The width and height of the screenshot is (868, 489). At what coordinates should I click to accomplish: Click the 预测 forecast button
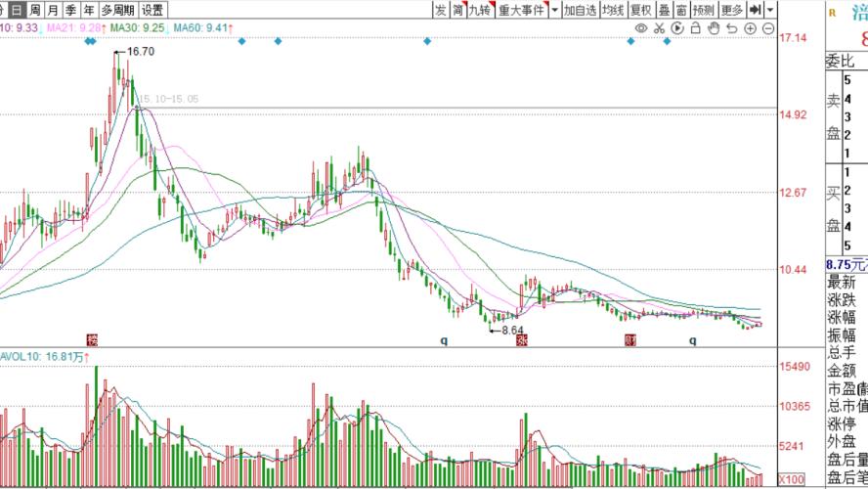pyautogui.click(x=704, y=10)
